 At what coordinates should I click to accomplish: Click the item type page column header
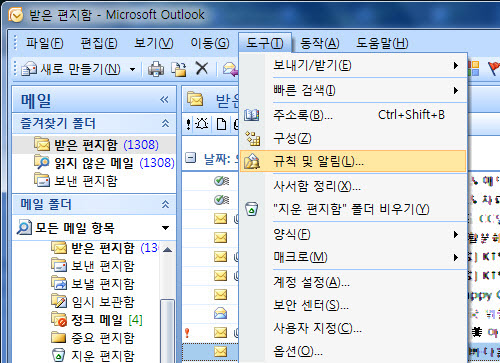(221, 124)
